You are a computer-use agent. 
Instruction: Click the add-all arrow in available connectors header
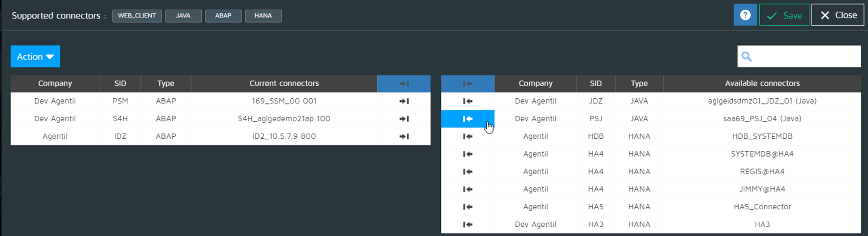click(x=467, y=83)
